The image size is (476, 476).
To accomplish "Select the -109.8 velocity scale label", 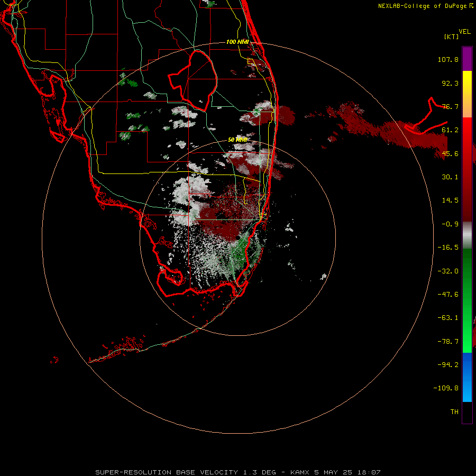I will click(446, 388).
